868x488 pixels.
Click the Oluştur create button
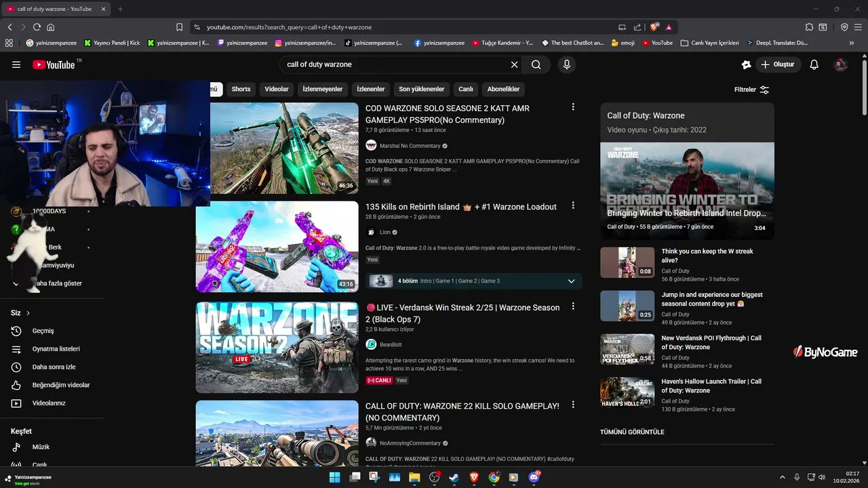tap(778, 64)
